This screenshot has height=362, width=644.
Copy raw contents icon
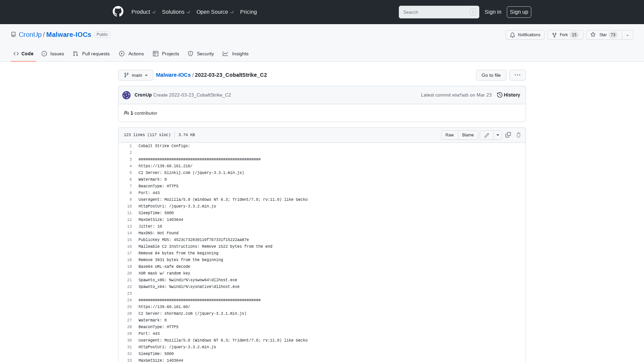508,135
